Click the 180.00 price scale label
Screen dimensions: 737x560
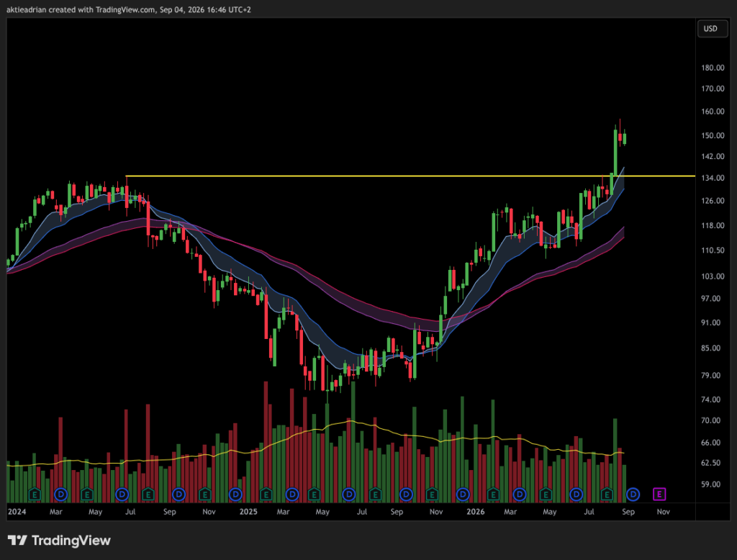pyautogui.click(x=713, y=68)
